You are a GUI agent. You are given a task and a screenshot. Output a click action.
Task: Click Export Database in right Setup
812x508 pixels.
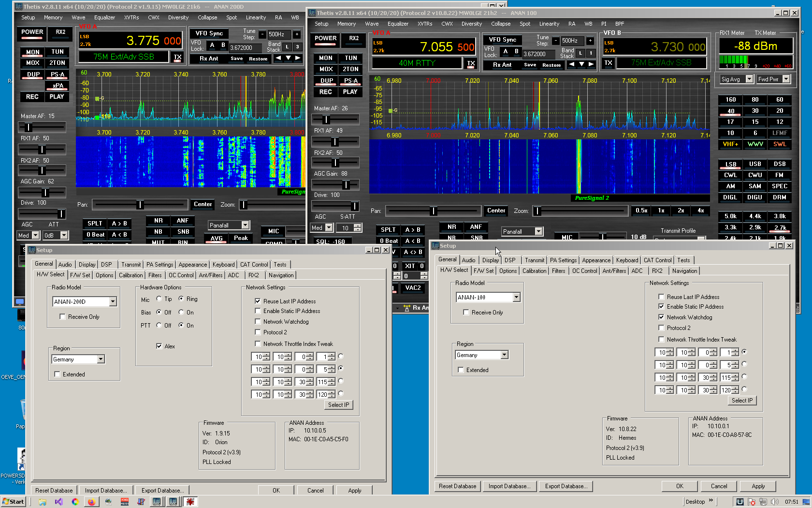coord(566,486)
